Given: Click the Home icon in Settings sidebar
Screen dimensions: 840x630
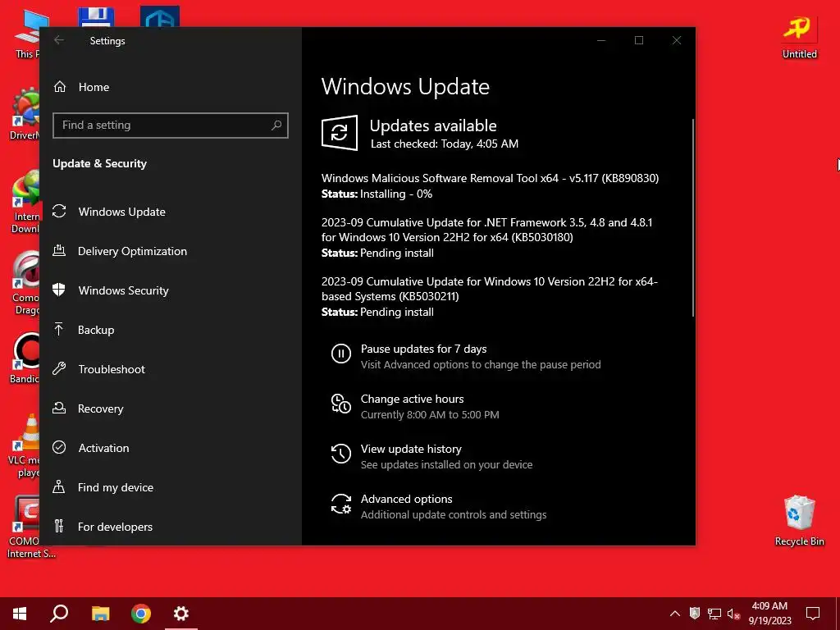Looking at the screenshot, I should click(x=59, y=87).
